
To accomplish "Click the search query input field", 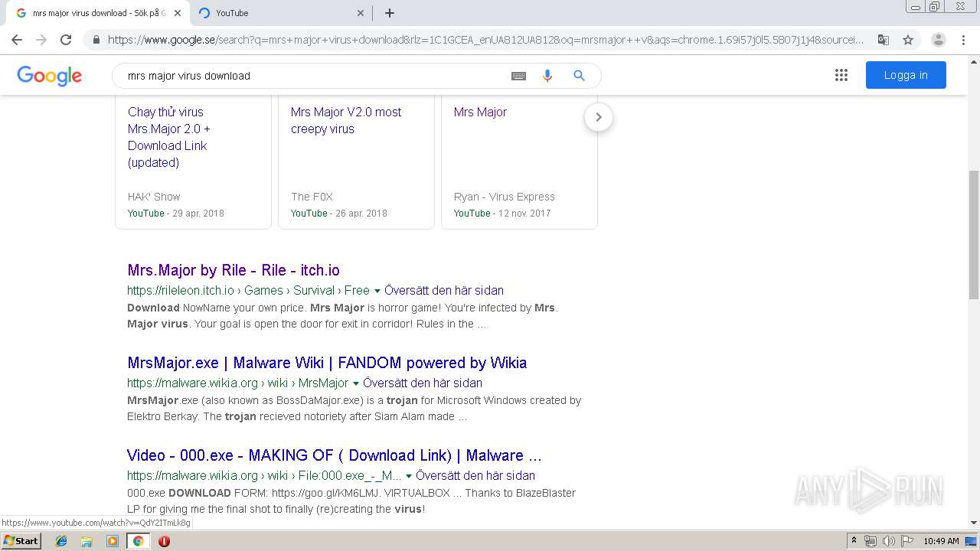I will [314, 76].
